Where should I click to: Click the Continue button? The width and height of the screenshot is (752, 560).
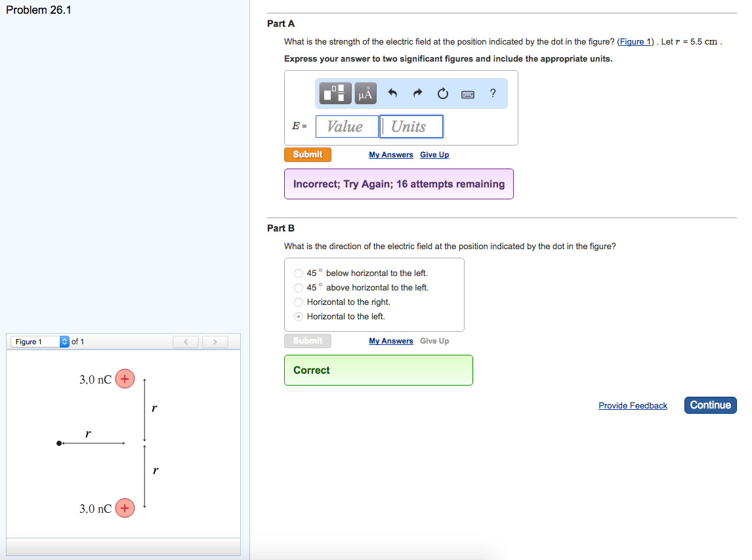(710, 405)
